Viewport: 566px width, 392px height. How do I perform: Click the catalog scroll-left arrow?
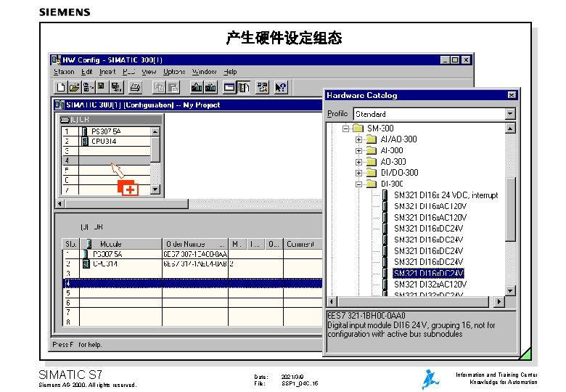(332, 301)
